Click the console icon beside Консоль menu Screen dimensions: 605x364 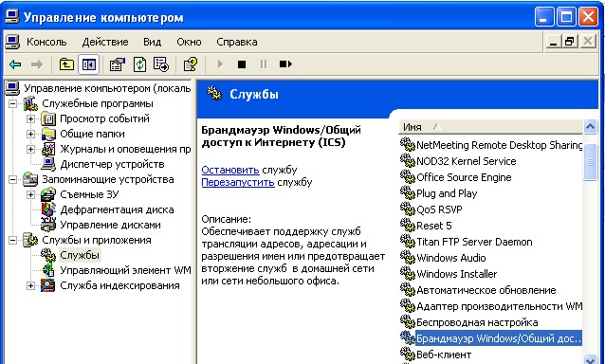[12, 42]
